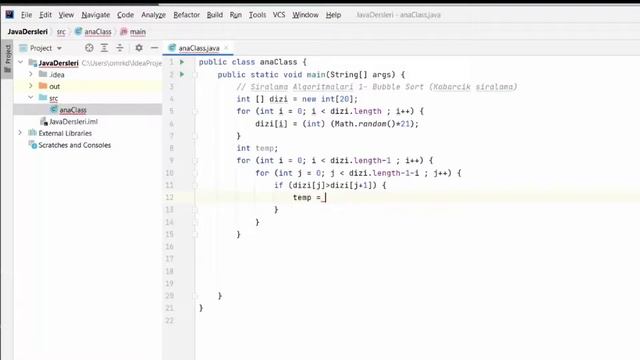Open the Window menu
The image size is (640, 360).
[305, 15]
